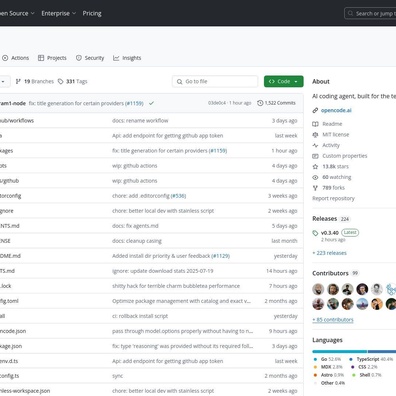
Task: Open the Insights tab
Action: (127, 58)
